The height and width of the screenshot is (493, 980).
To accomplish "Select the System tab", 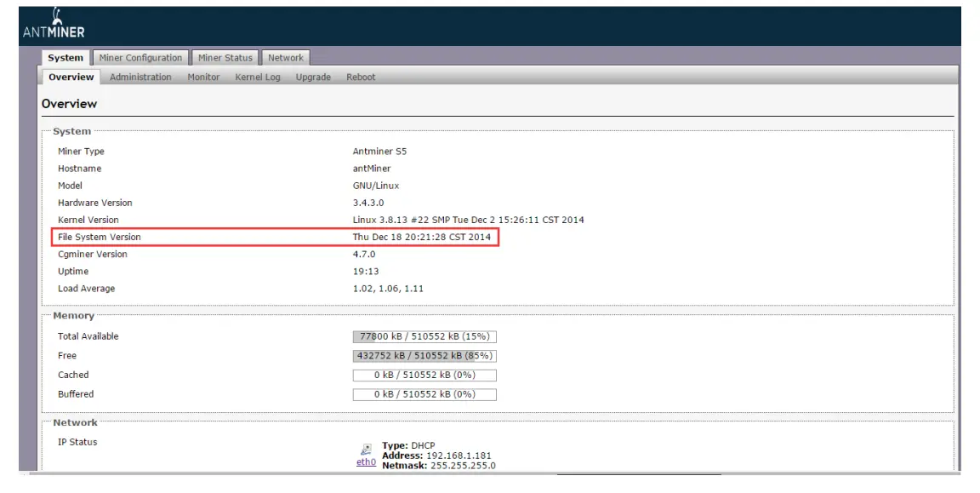I will tap(66, 57).
